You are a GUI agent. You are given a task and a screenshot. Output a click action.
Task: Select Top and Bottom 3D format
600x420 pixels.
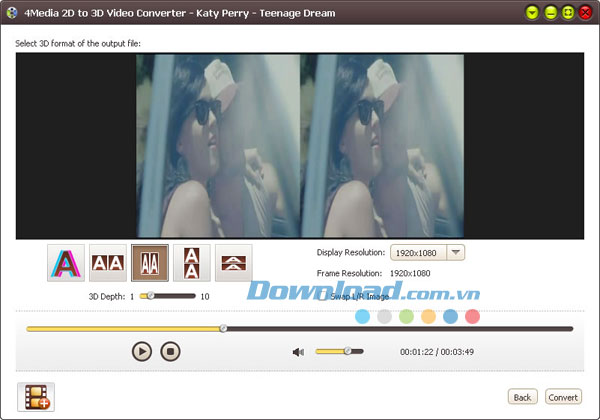point(192,263)
